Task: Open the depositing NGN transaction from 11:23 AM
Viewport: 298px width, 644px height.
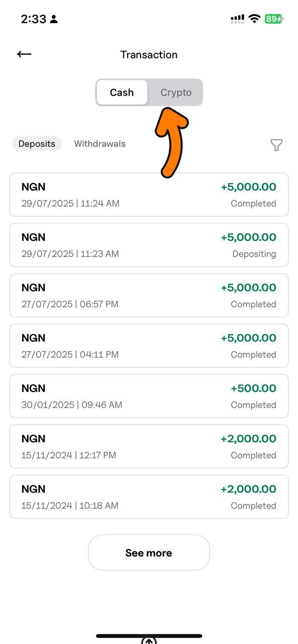Action: pos(148,245)
